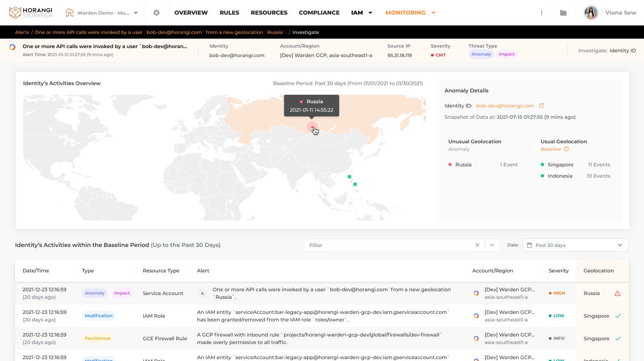Image resolution: width=644 pixels, height=361 pixels.
Task: Go to the Resources tab
Action: coord(269,13)
